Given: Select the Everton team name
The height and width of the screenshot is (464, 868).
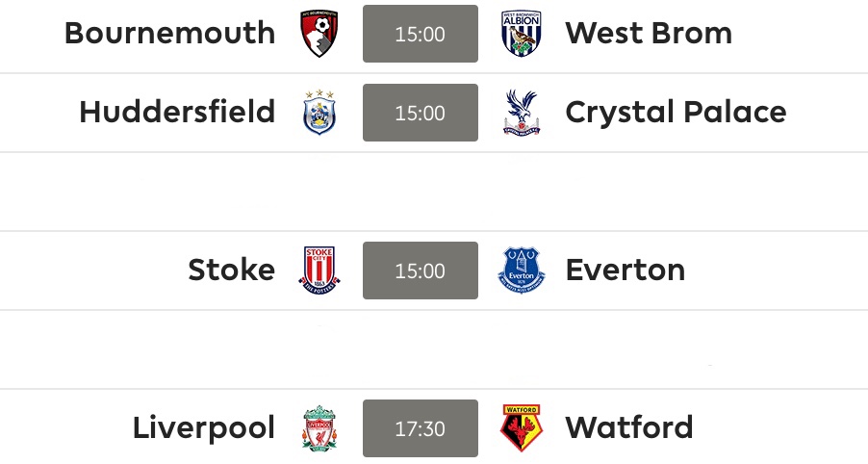Looking at the screenshot, I should pos(625,271).
